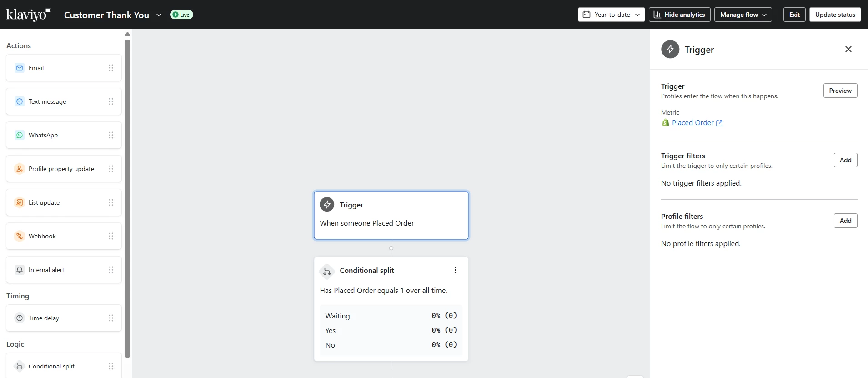Open the Year-to-date date range dropdown
This screenshot has width=868, height=378.
[612, 15]
